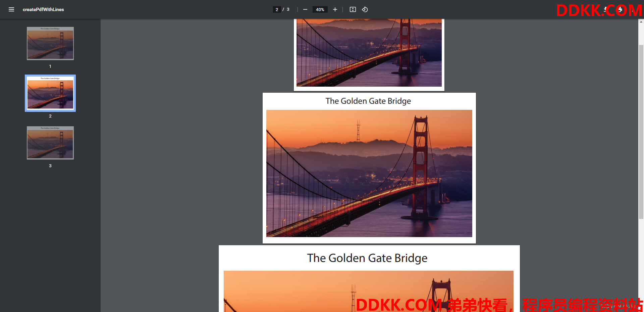The height and width of the screenshot is (312, 644).
Task: Select the highlighted page 2 thumbnail
Action: tap(50, 93)
